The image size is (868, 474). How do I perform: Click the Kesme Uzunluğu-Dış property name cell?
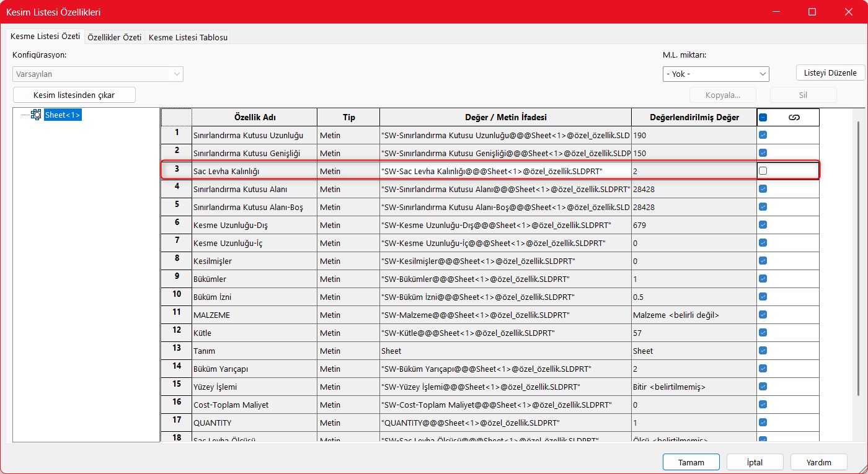254,225
